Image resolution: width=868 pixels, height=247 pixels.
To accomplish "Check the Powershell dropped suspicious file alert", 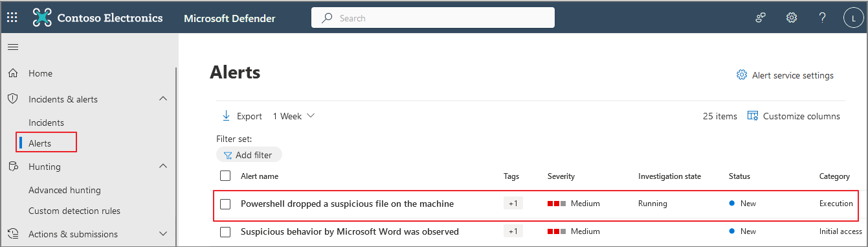I will pyautogui.click(x=225, y=204).
